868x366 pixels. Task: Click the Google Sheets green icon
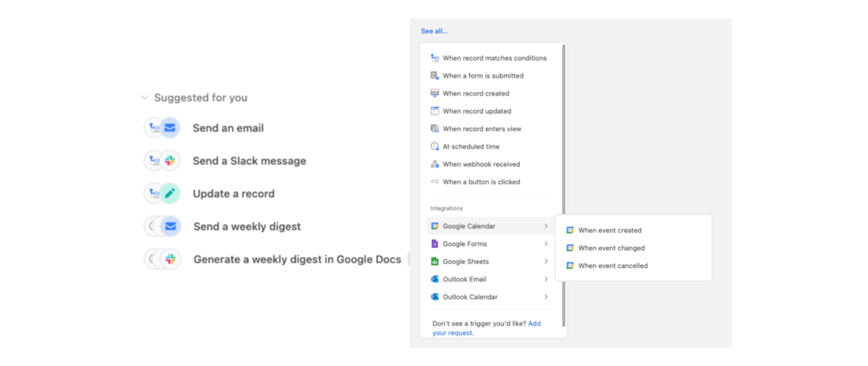[435, 261]
